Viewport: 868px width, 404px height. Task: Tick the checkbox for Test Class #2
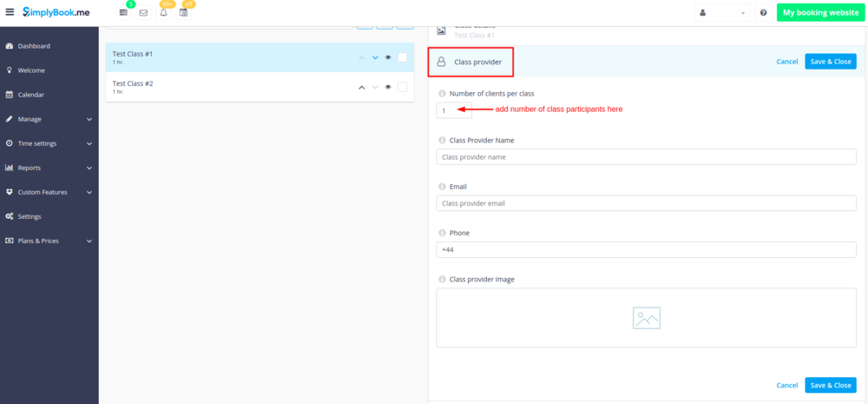pyautogui.click(x=403, y=87)
